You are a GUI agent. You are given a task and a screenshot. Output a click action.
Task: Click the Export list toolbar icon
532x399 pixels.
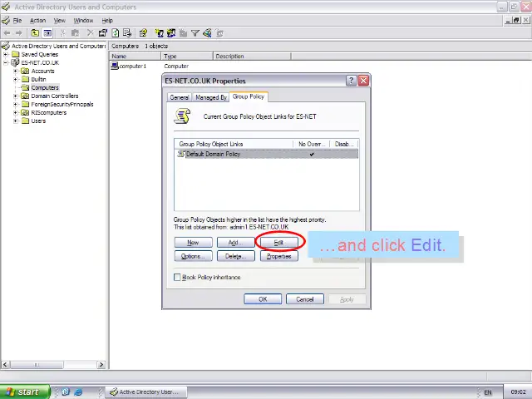pos(127,33)
